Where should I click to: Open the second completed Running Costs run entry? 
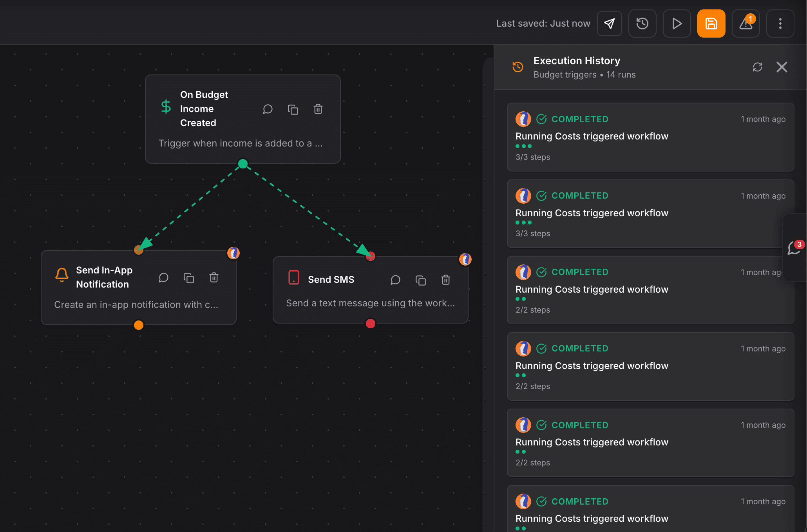click(650, 214)
